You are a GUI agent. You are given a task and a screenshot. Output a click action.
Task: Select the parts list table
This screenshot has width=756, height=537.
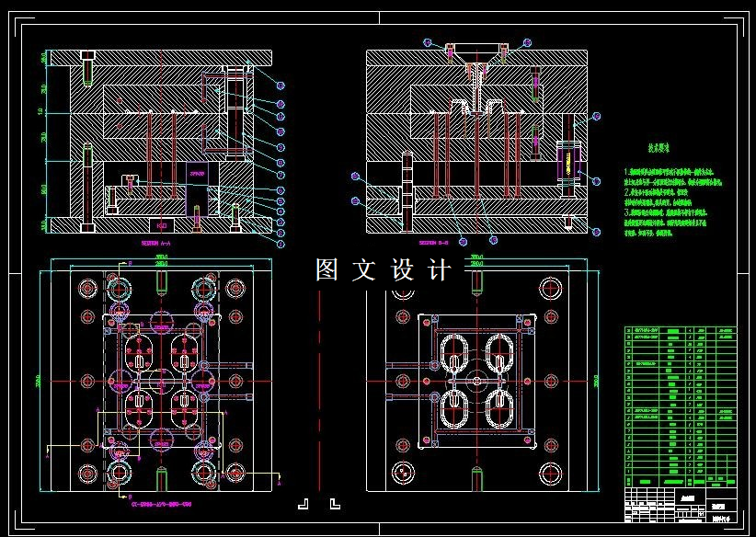click(x=681, y=406)
